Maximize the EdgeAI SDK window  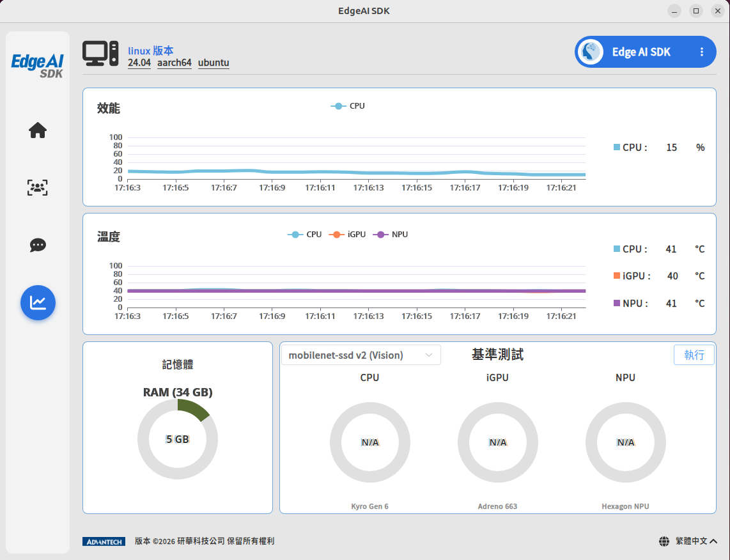696,11
